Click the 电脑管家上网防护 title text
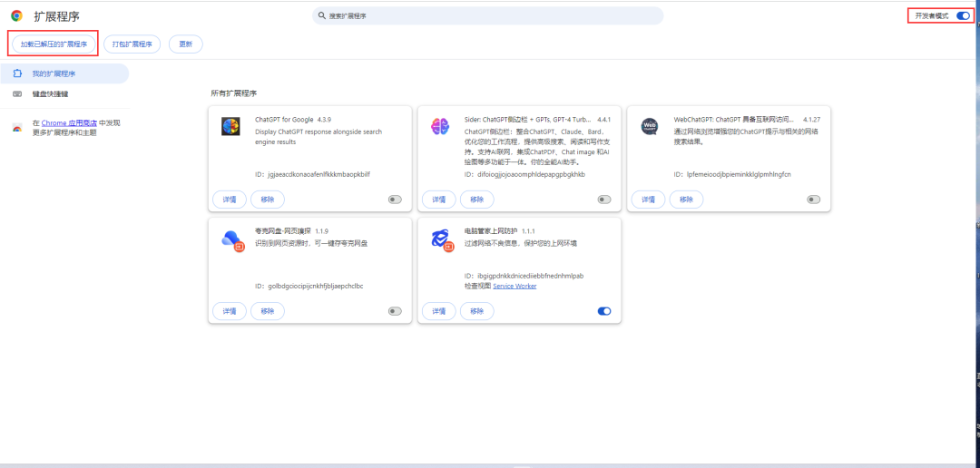Image resolution: width=980 pixels, height=468 pixels. (x=491, y=230)
